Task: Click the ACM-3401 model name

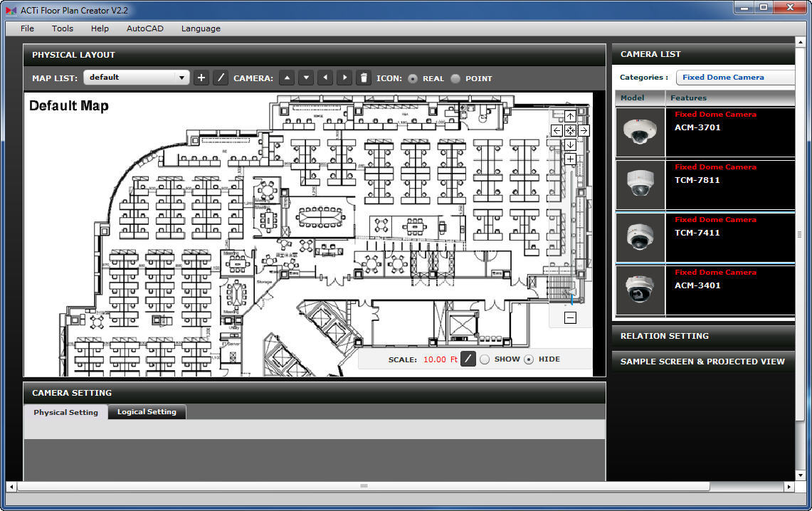Action: pyautogui.click(x=697, y=285)
